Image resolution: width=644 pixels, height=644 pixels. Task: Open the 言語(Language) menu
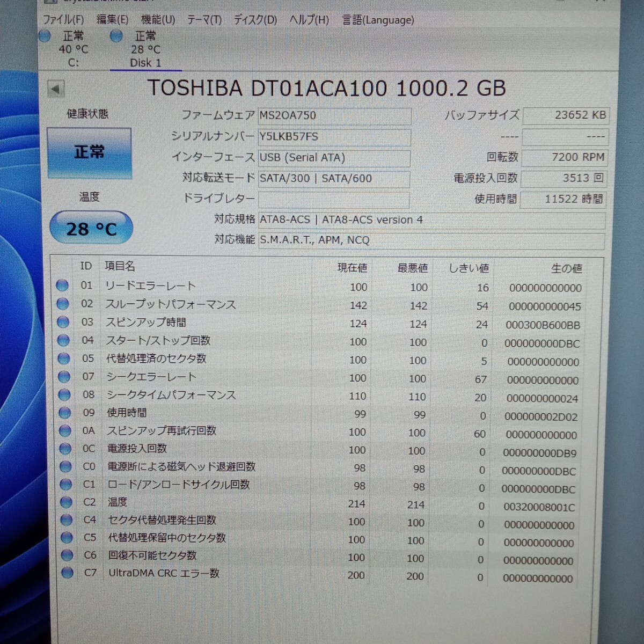click(378, 20)
